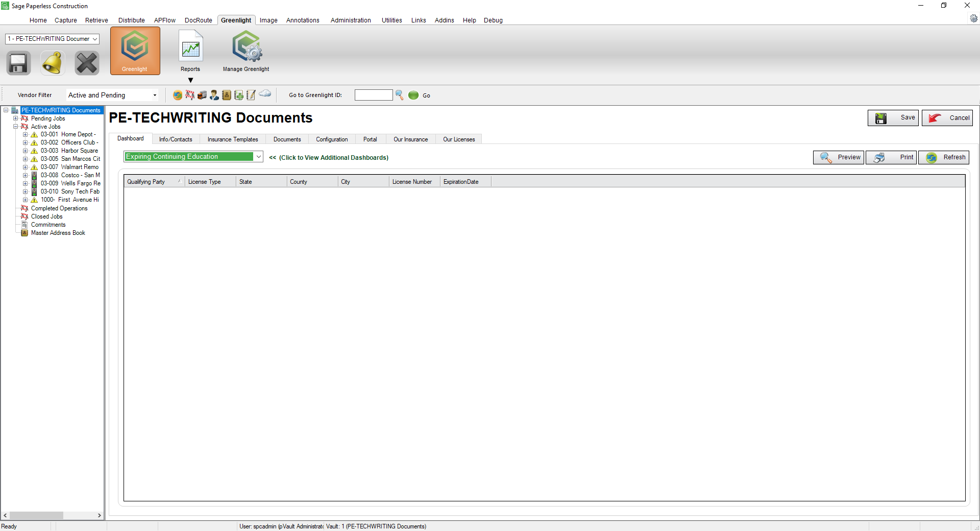Open the Administration menu
Viewport: 980px width, 531px height.
click(x=351, y=20)
